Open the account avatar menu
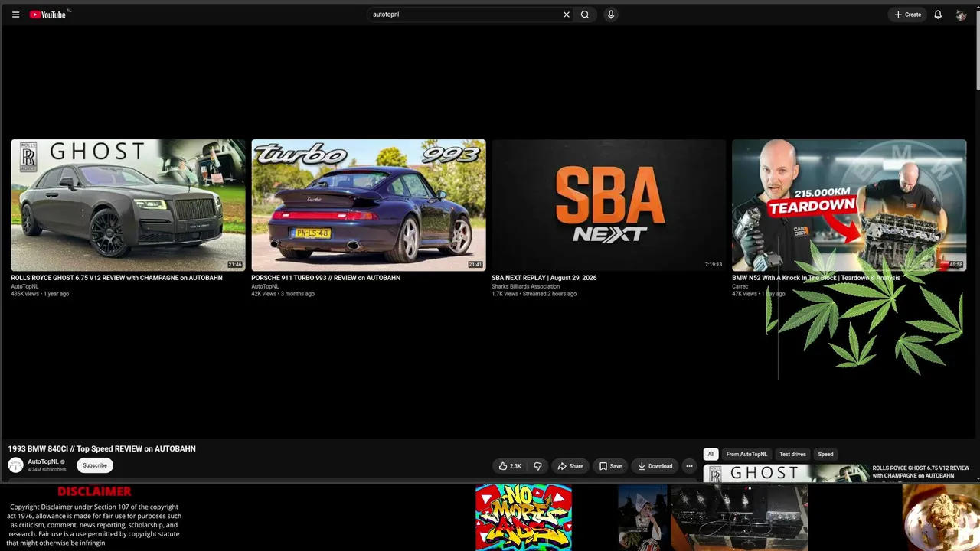Image resolution: width=980 pixels, height=551 pixels. 961,15
